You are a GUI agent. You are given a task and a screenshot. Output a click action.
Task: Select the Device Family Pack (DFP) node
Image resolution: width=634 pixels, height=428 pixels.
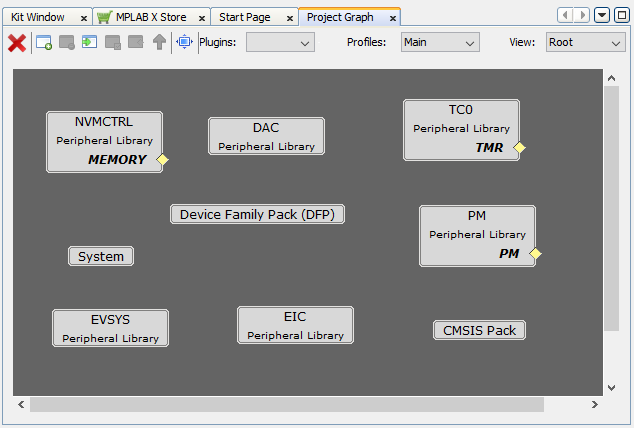[258, 214]
